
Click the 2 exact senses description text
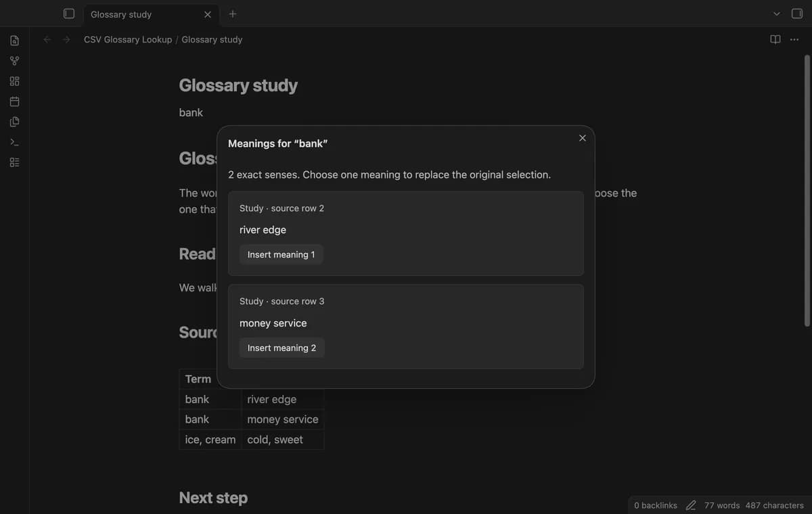coord(389,174)
